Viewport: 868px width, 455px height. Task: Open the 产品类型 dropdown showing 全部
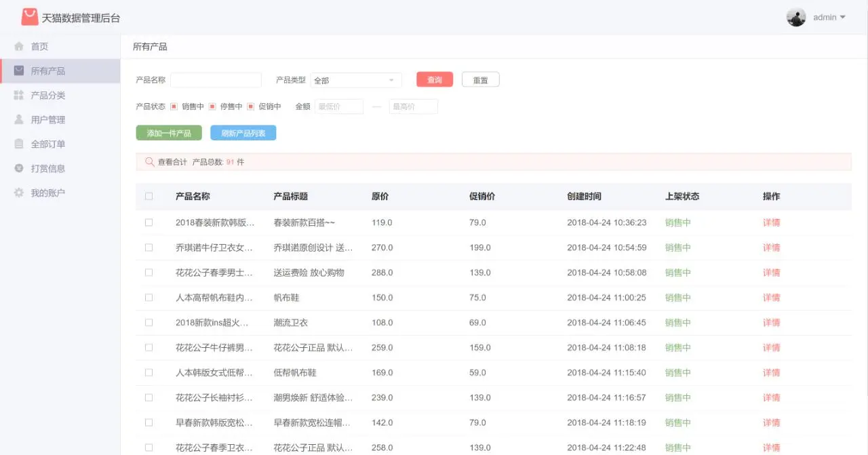[x=356, y=79]
